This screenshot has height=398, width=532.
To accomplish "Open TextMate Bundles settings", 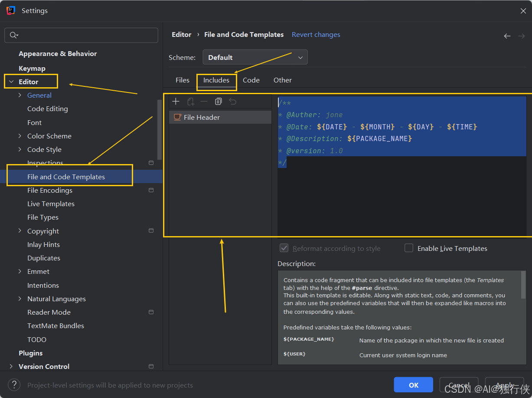I will pyautogui.click(x=55, y=326).
